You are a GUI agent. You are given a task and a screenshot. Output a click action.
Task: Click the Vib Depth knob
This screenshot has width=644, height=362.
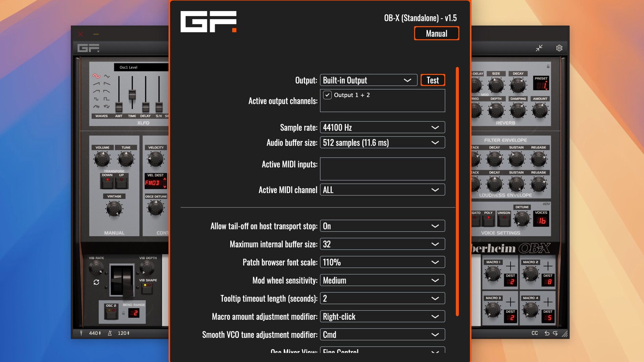(x=147, y=268)
